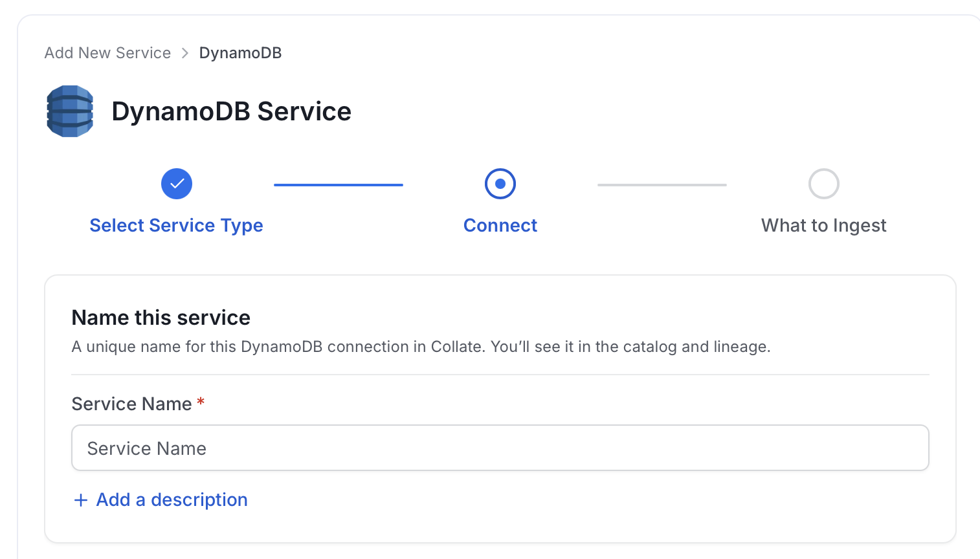Click the DynamoDB service logo icon
Viewport: 980px width, 559px height.
[70, 111]
